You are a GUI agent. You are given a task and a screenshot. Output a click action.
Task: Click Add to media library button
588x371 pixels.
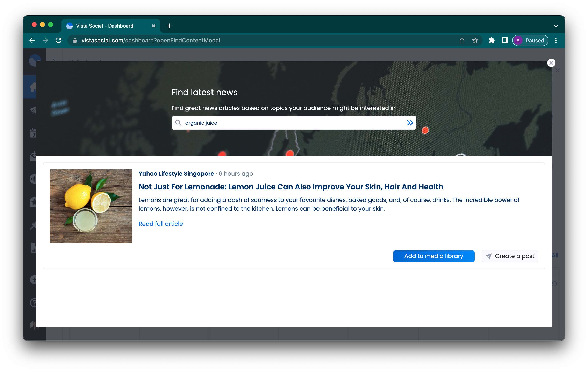[x=433, y=256]
